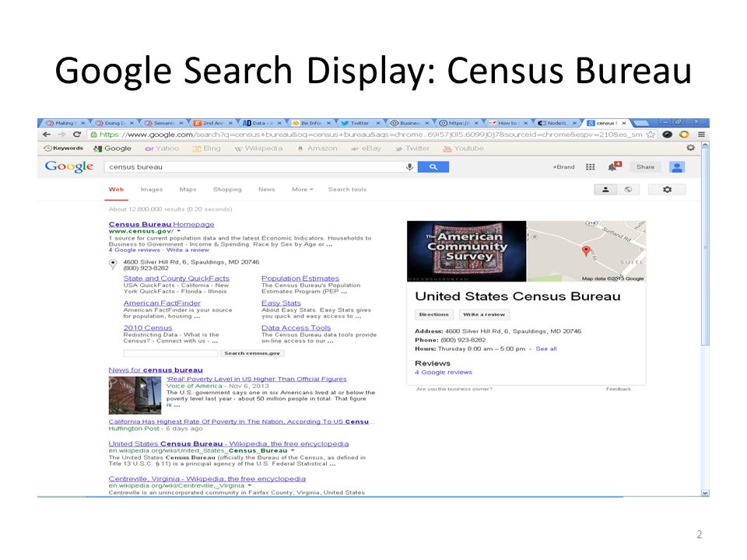Click the Share button

pyautogui.click(x=645, y=166)
